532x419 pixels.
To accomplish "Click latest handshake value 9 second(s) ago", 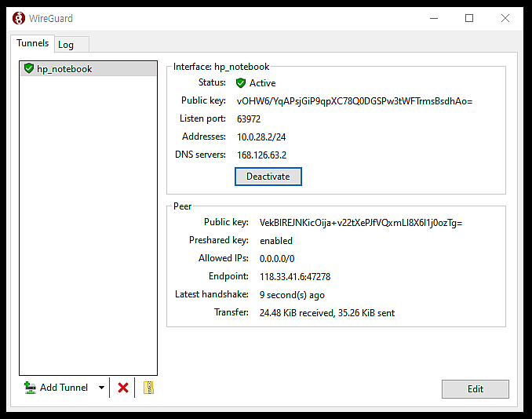I will [292, 295].
